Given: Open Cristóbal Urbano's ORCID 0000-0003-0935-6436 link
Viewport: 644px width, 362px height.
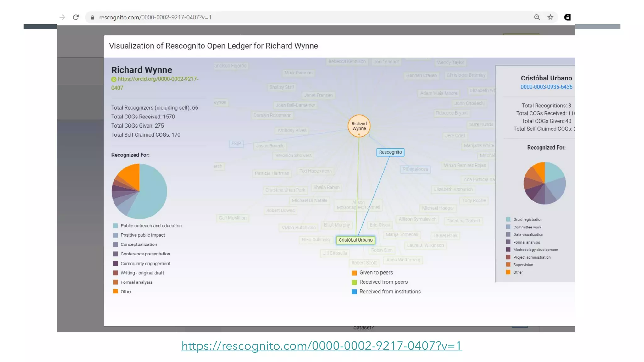Looking at the screenshot, I should (546, 87).
